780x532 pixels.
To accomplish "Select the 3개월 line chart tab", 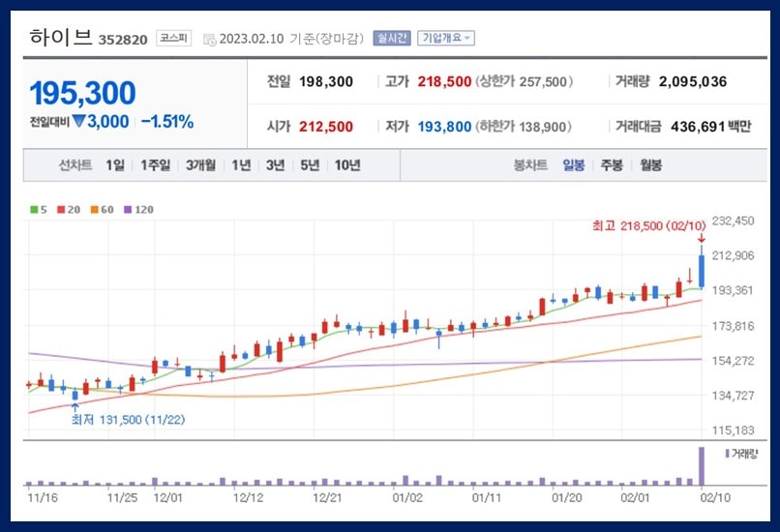I will pos(201,165).
